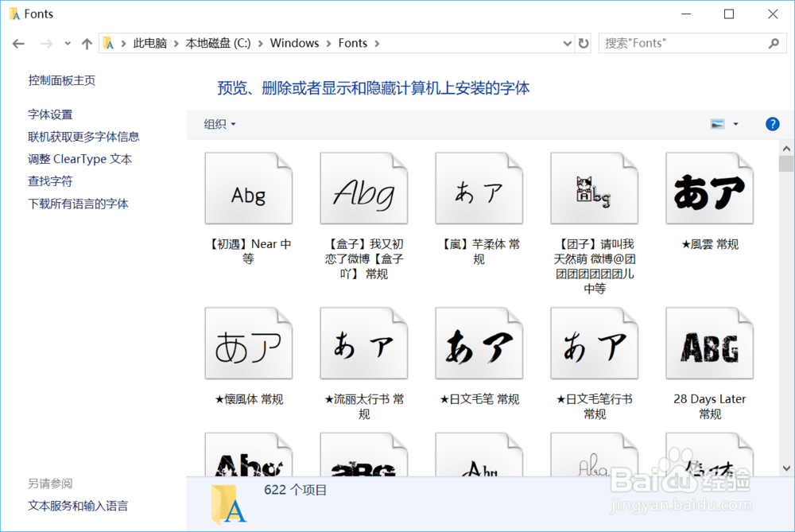Expand chevron after Fonts in path
795x532 pixels.
(377, 44)
